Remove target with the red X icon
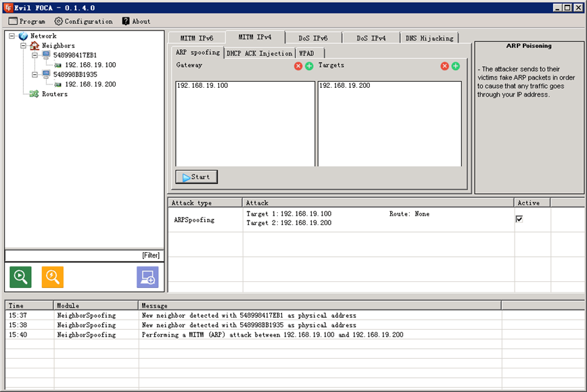 tap(444, 66)
